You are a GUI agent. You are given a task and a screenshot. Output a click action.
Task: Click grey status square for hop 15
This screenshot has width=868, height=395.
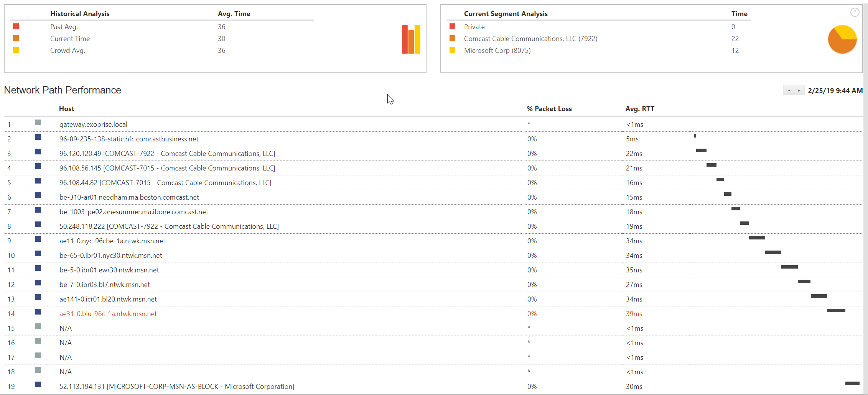[x=38, y=326]
